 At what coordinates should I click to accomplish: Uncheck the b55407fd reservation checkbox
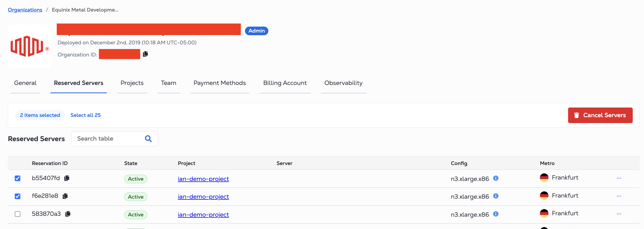pyautogui.click(x=17, y=178)
